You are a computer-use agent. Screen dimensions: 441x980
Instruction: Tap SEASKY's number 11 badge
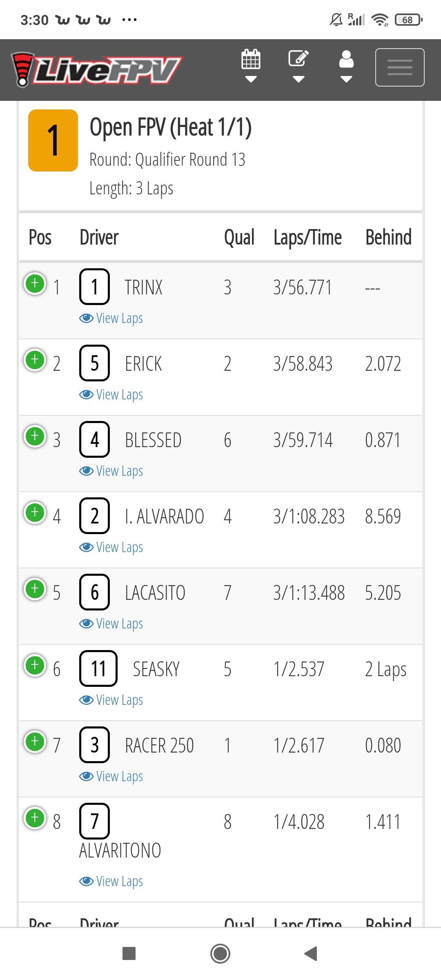click(98, 668)
